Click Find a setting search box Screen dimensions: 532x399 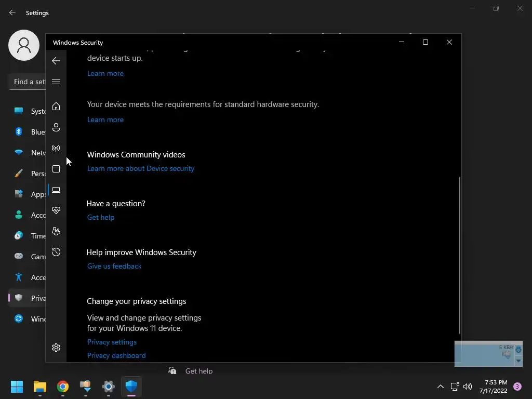coord(27,82)
